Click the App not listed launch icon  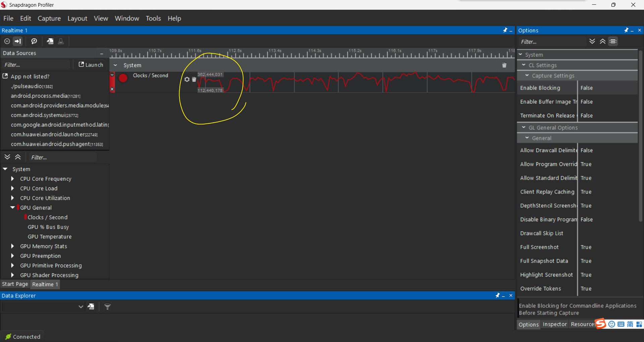[x=5, y=76]
